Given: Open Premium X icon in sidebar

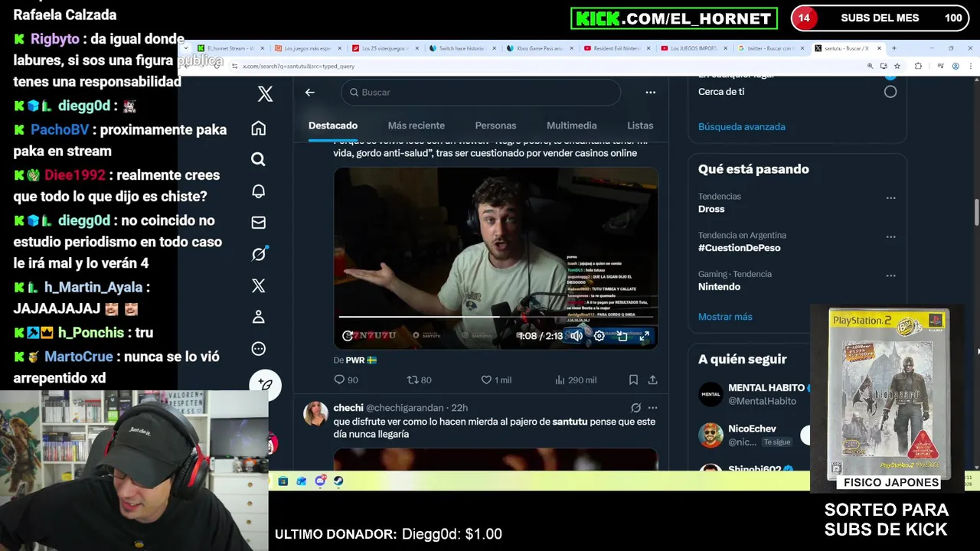Looking at the screenshot, I should 259,285.
